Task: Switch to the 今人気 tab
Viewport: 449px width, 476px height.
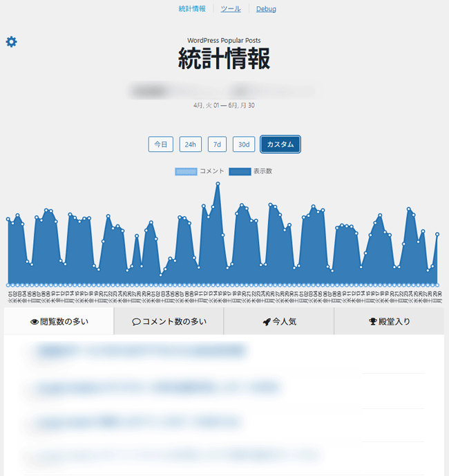Action: (279, 321)
